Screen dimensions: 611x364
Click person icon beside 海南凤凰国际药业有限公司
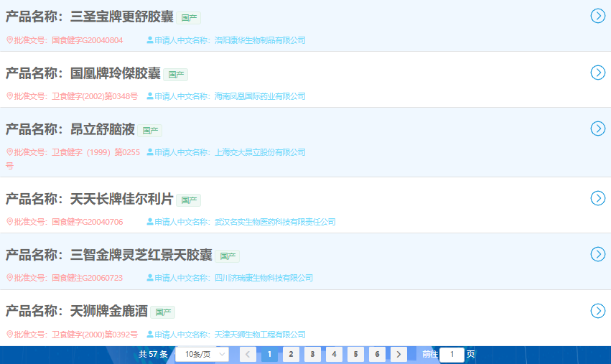pos(150,96)
